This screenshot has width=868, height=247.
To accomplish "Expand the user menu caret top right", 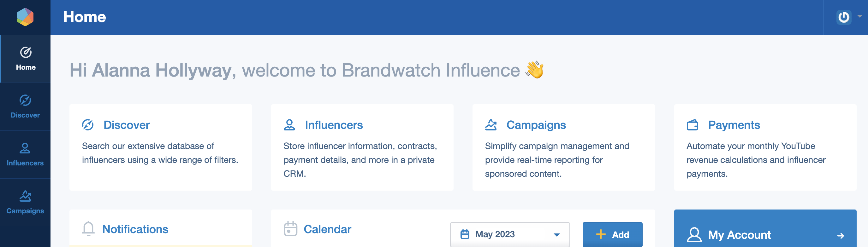I will coord(859,16).
